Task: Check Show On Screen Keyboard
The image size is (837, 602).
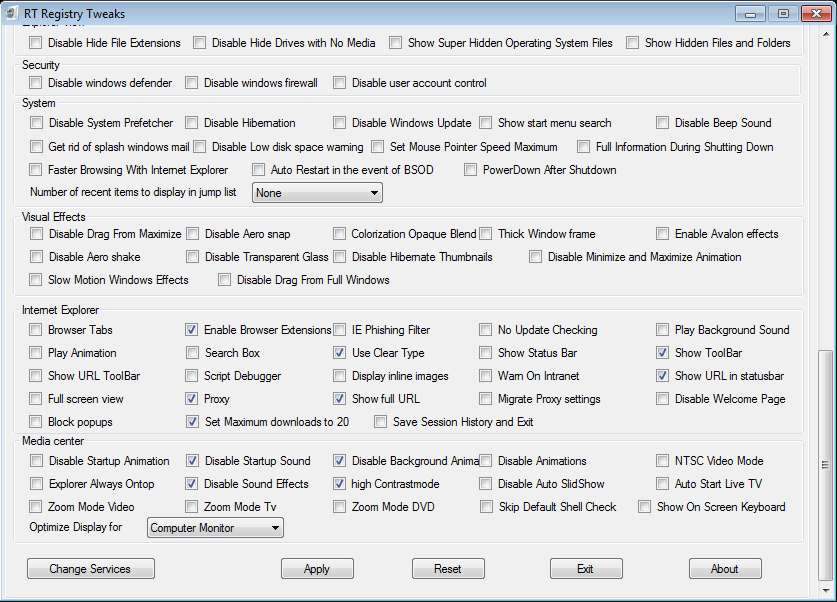Action: pyautogui.click(x=645, y=506)
